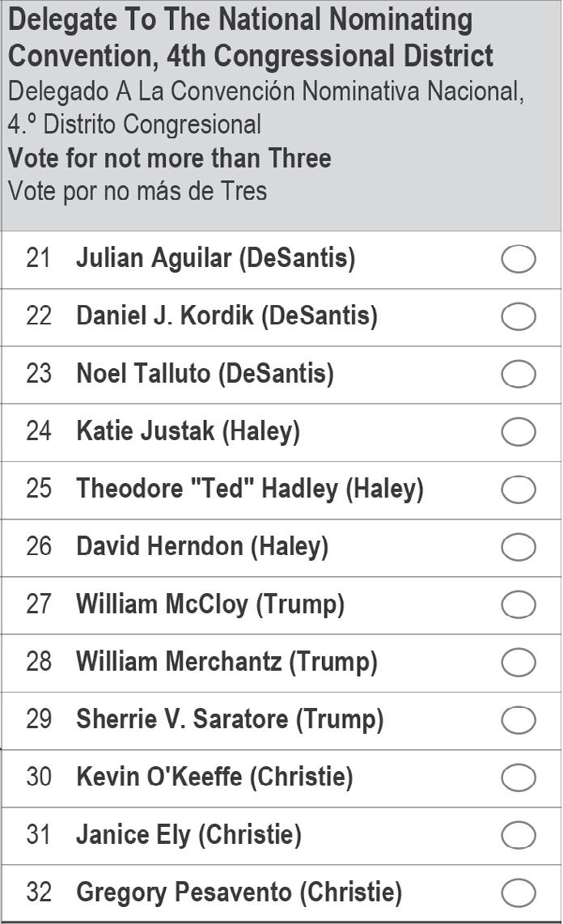Select David Herndon (Haley) voting oval
The height and width of the screenshot is (924, 563).
point(519,548)
